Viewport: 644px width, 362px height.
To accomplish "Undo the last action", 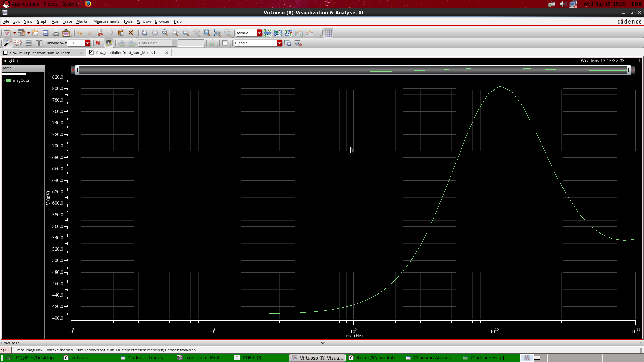I will tap(79, 33).
